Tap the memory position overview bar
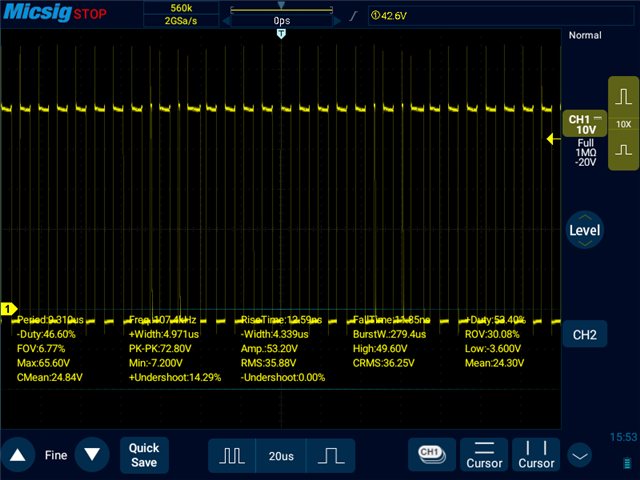The width and height of the screenshot is (640, 480). point(281,9)
